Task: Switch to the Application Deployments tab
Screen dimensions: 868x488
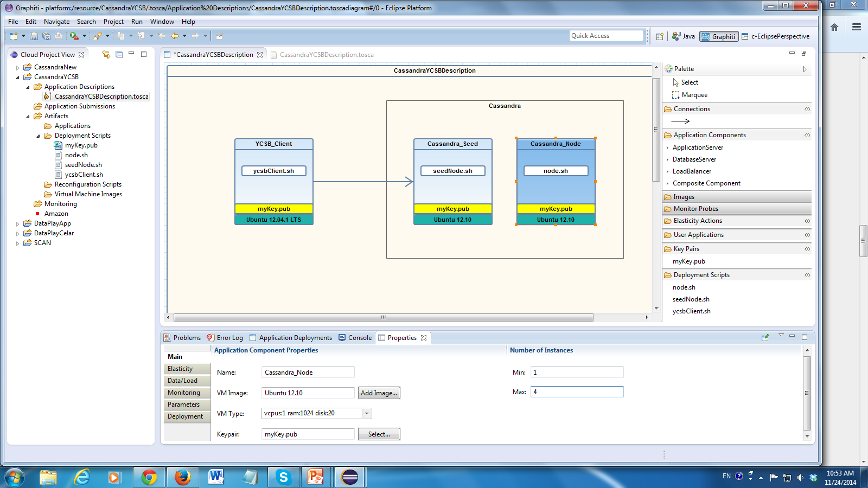Action: 290,337
